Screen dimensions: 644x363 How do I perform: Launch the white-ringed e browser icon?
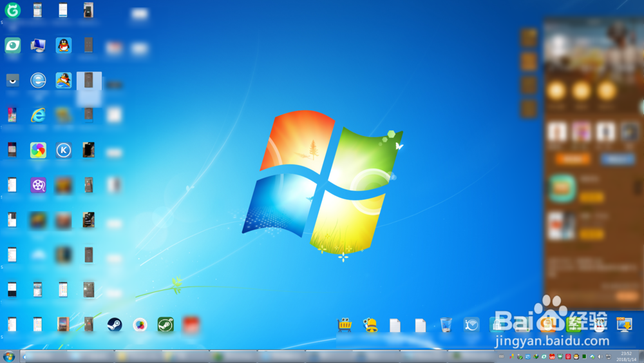click(38, 80)
